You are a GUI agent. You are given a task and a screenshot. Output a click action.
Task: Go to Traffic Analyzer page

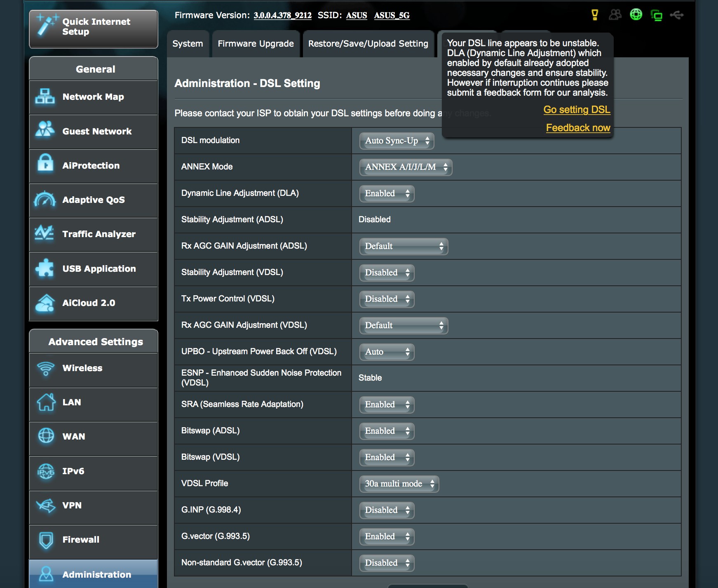tap(94, 234)
